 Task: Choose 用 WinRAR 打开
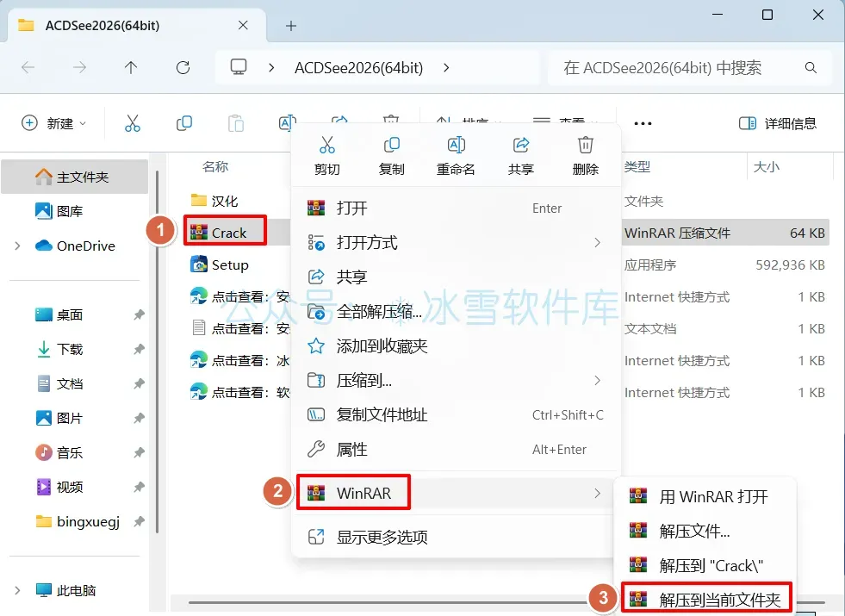point(705,496)
